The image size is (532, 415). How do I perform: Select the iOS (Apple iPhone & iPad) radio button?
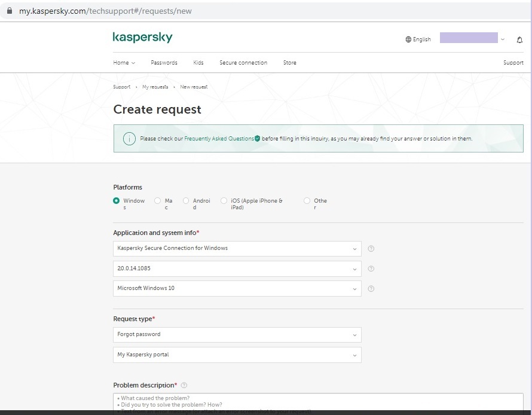pyautogui.click(x=224, y=200)
